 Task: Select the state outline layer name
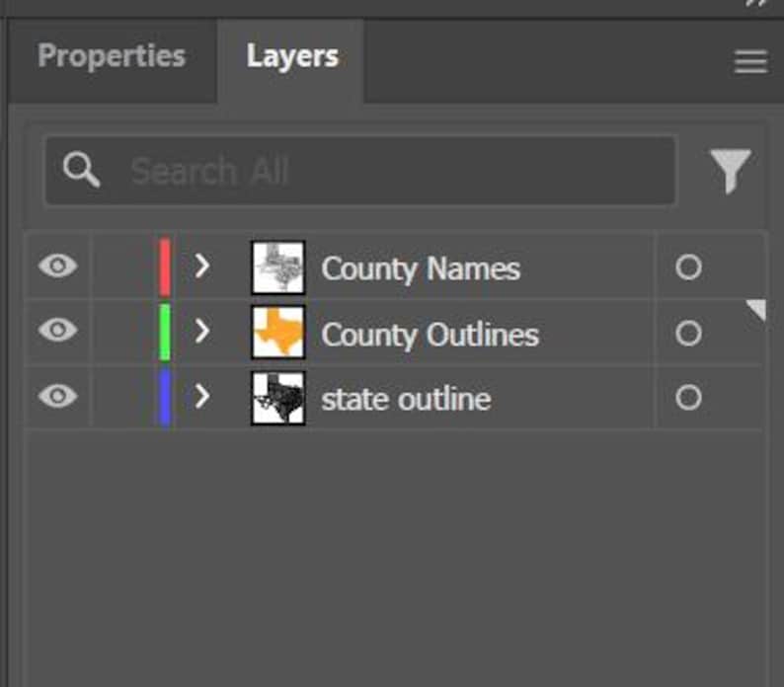coord(406,400)
